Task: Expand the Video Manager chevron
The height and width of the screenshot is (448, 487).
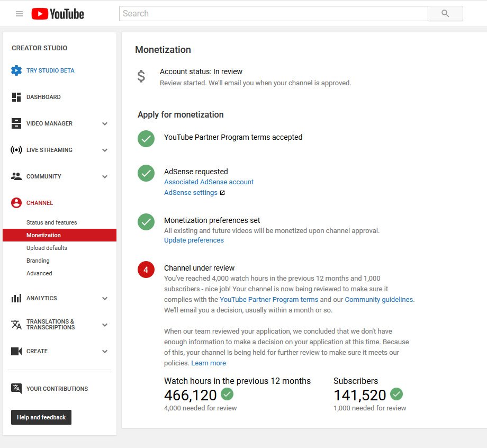Action: click(105, 124)
